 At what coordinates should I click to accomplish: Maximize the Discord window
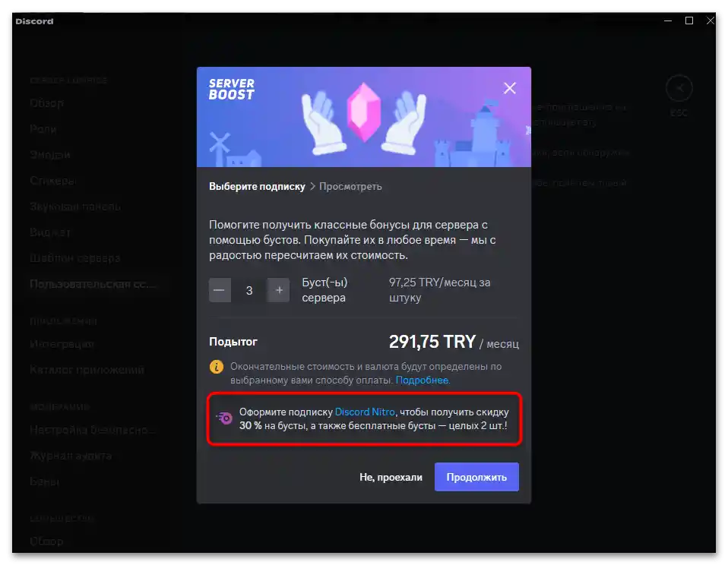(x=689, y=21)
